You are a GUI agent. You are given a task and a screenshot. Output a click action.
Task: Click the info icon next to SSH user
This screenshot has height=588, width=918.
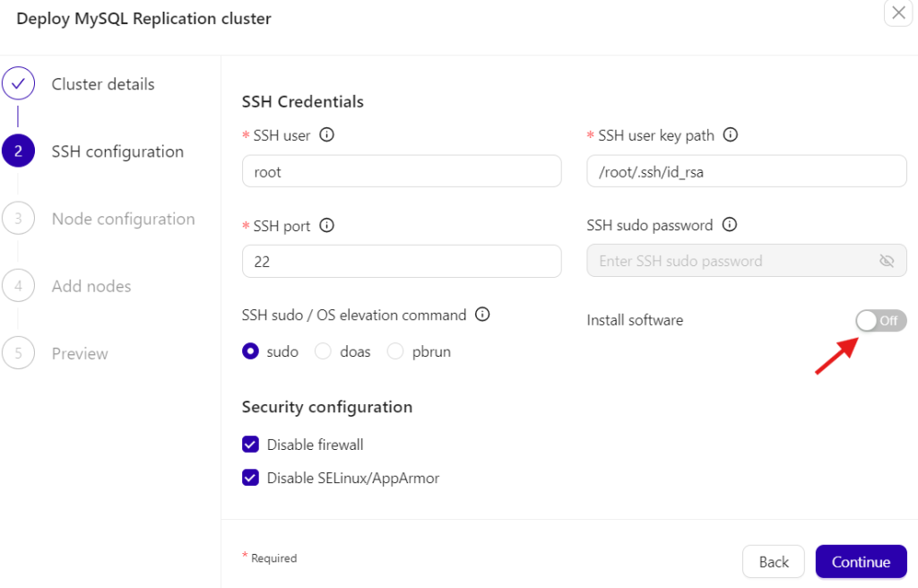click(327, 135)
